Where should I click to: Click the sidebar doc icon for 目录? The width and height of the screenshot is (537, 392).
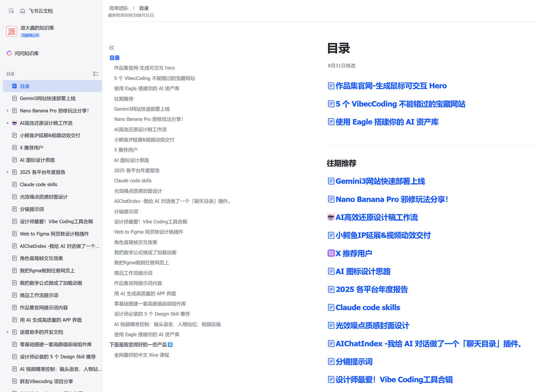pyautogui.click(x=15, y=86)
